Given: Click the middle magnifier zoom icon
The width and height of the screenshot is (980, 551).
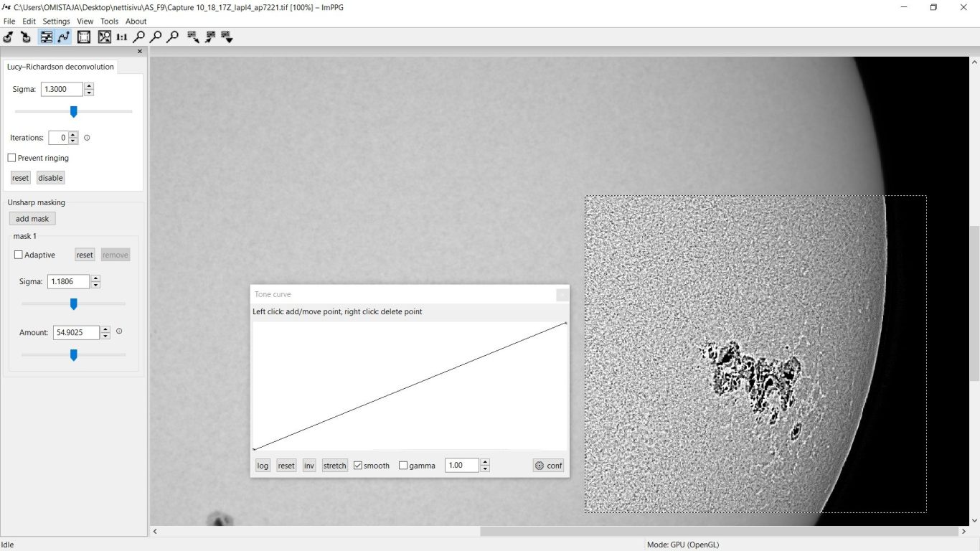Looking at the screenshot, I should (156, 37).
